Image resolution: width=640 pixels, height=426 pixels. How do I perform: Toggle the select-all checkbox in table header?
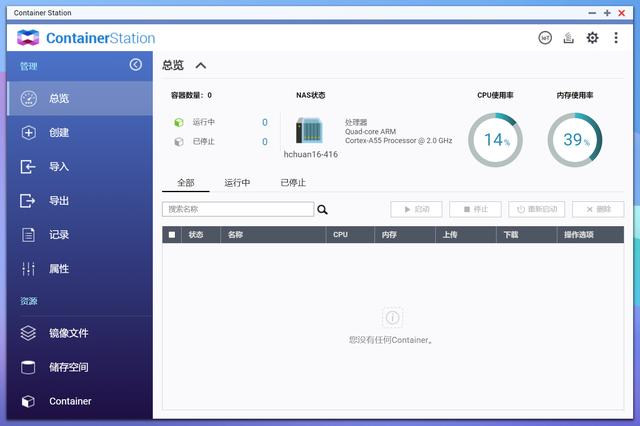(172, 235)
